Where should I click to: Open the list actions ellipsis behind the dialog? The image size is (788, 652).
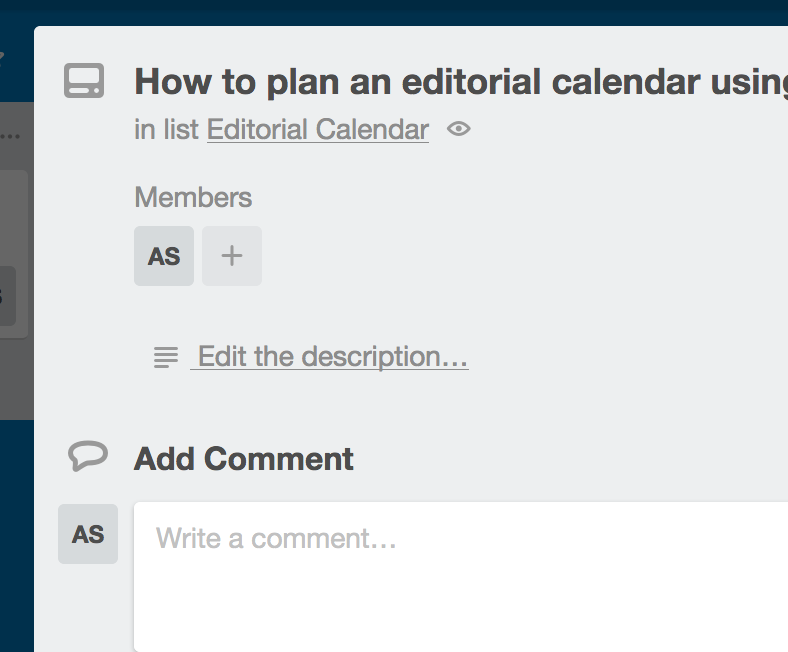[12, 134]
